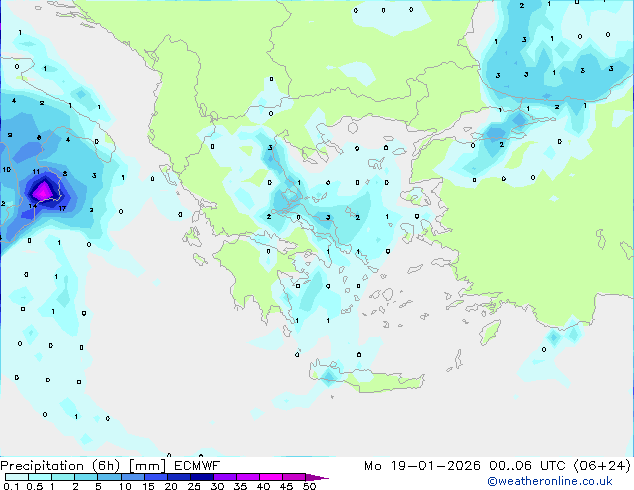Click the '[mm]' unit label

click(147, 466)
